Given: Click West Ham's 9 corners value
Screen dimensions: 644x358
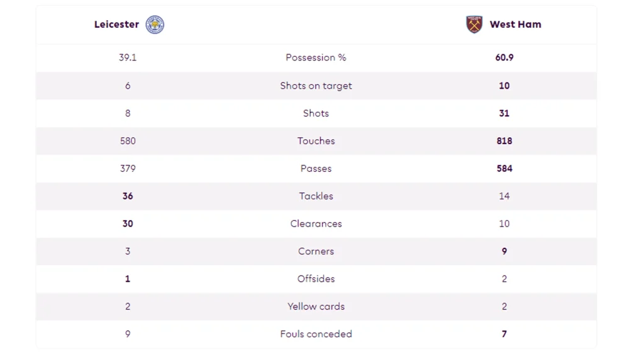Looking at the screenshot, I should coord(504,251).
